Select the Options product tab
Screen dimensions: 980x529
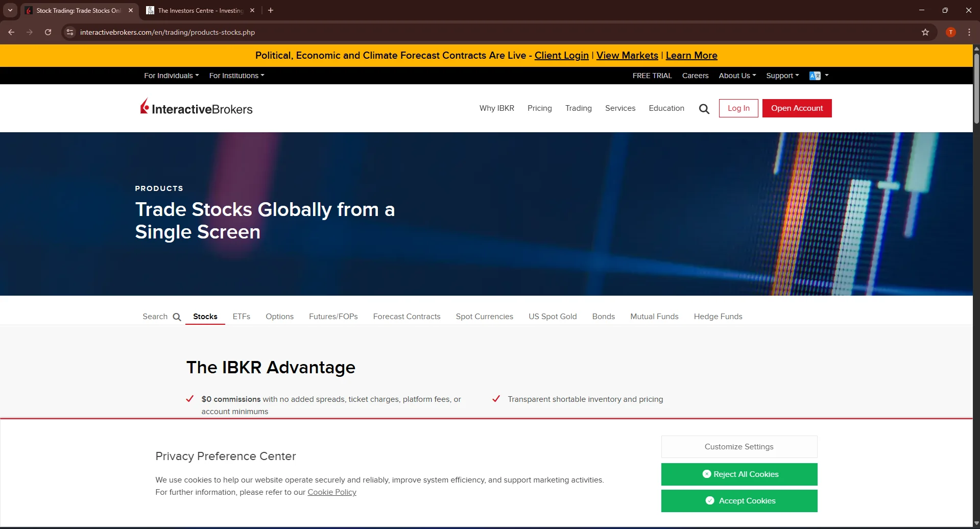[280, 317]
